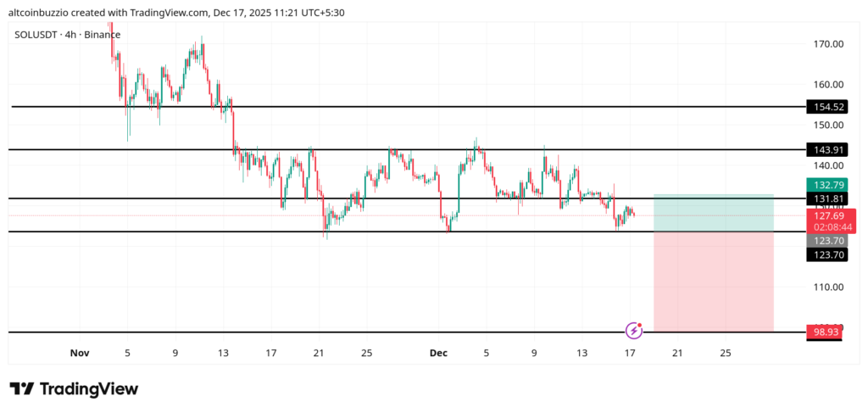Click the Dec label on time axis
The height and width of the screenshot is (413, 868).
coord(438,352)
